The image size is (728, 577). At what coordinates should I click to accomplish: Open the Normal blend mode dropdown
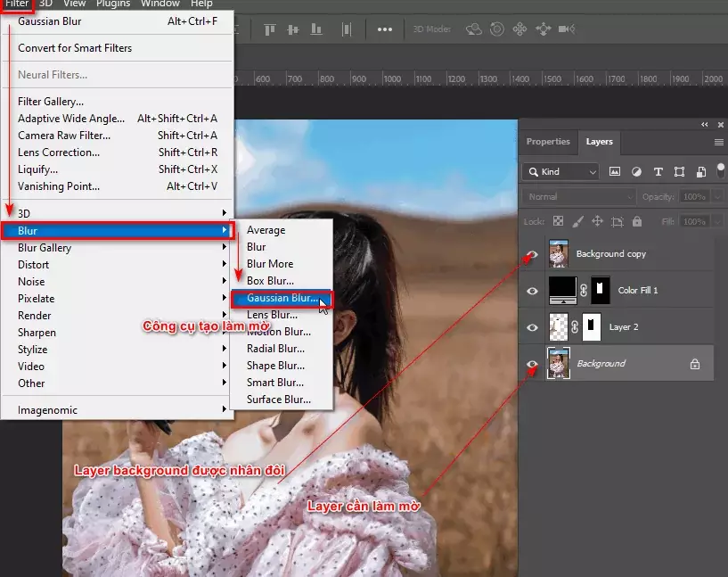(577, 196)
